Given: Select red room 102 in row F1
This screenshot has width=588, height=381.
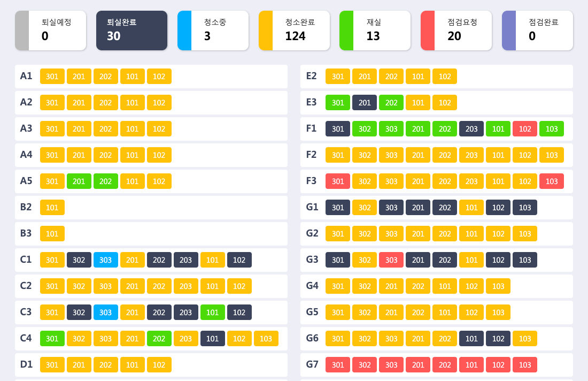Looking at the screenshot, I should coord(525,129).
